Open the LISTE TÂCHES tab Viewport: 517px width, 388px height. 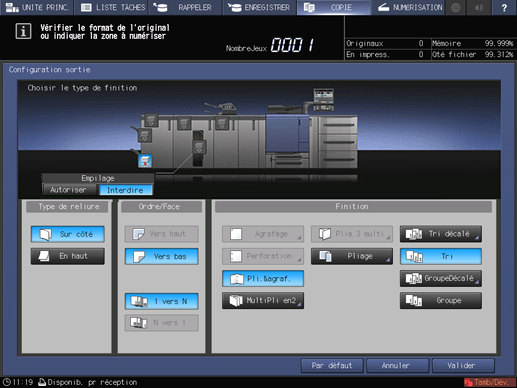[113, 7]
